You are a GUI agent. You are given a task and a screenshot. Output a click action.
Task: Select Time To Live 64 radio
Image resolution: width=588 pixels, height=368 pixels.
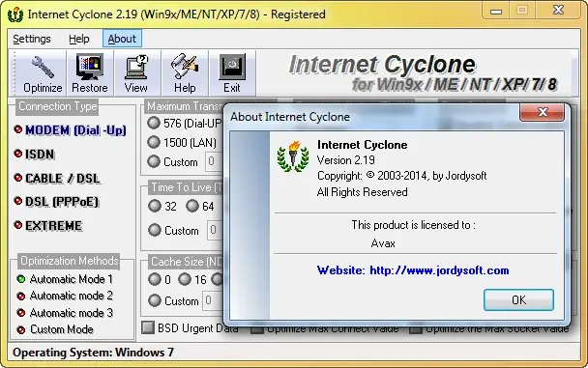pyautogui.click(x=192, y=206)
